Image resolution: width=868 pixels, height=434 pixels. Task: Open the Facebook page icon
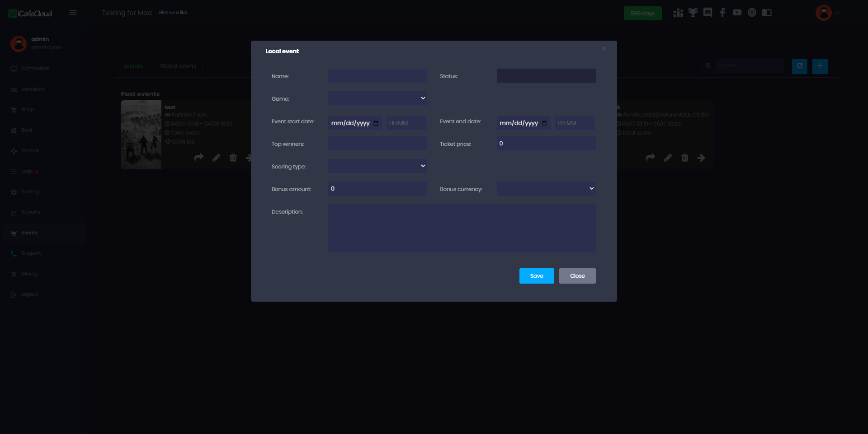[x=722, y=13]
